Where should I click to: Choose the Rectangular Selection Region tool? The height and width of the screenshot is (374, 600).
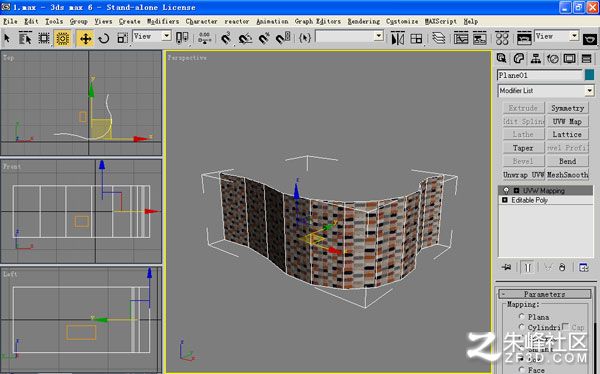point(44,38)
